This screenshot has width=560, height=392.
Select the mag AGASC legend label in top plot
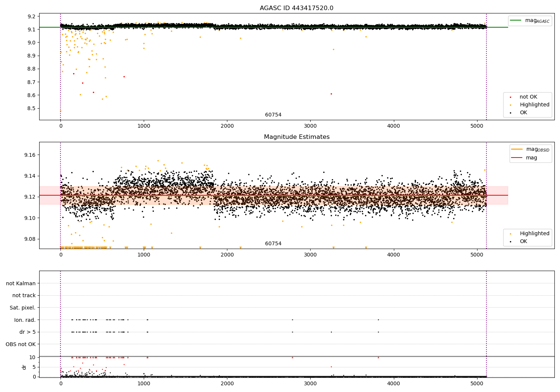point(537,21)
